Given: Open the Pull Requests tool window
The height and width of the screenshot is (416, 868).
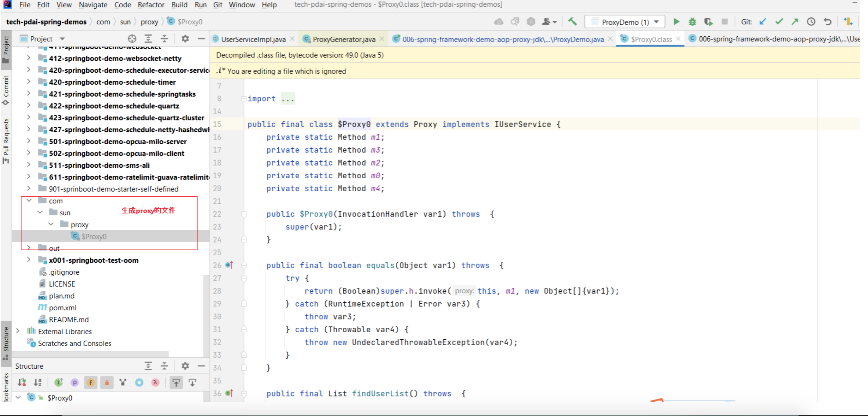Looking at the screenshot, I should pos(6,140).
